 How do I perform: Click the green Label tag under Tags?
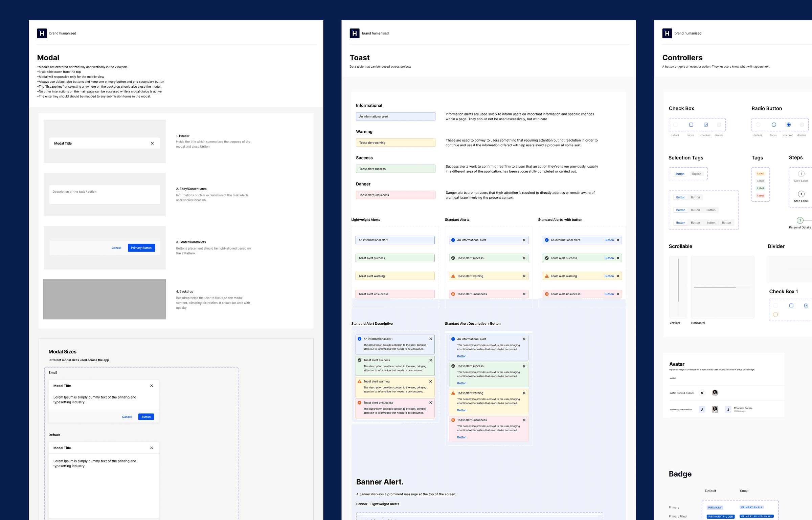pos(761,188)
